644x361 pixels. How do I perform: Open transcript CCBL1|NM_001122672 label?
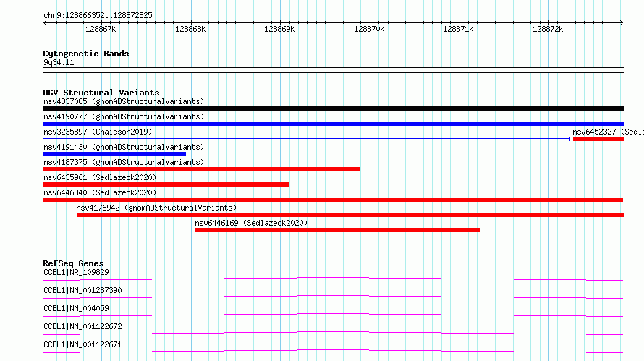82,326
